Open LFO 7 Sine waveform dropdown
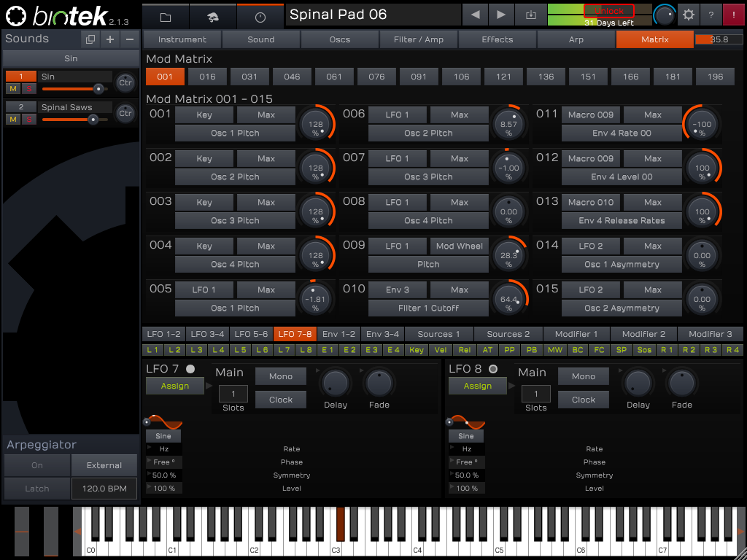747x560 pixels. (163, 436)
